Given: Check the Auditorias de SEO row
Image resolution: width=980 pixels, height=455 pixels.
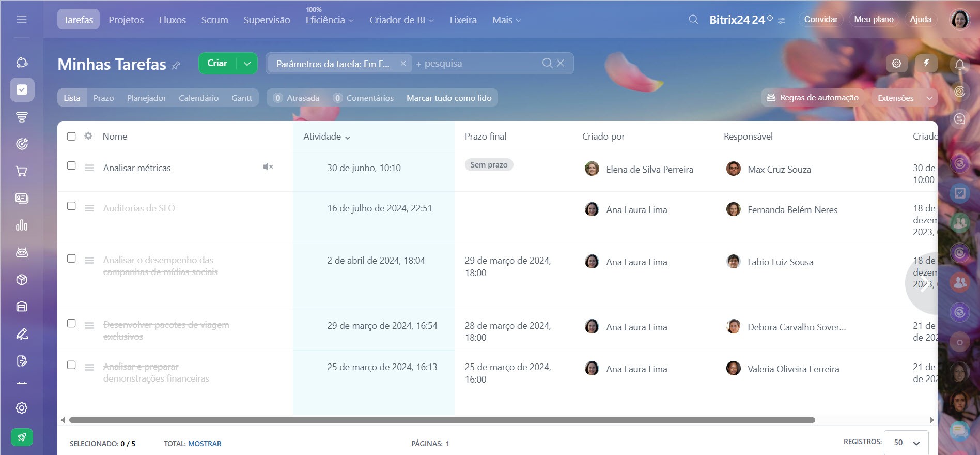Looking at the screenshot, I should (71, 206).
